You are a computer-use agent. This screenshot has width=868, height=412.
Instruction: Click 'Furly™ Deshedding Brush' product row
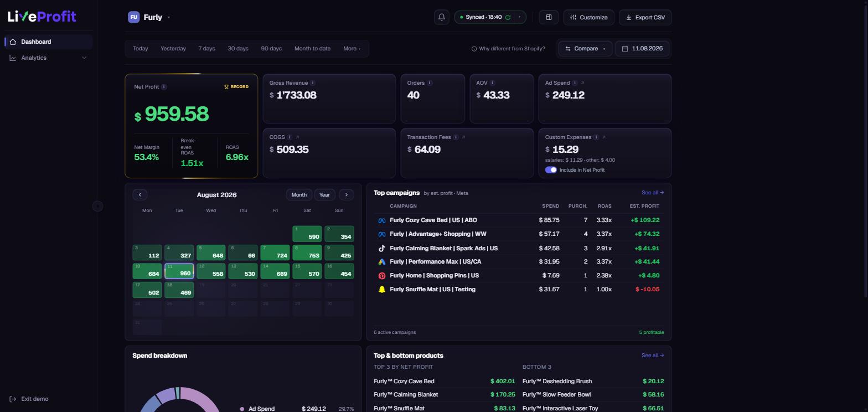[x=593, y=381]
